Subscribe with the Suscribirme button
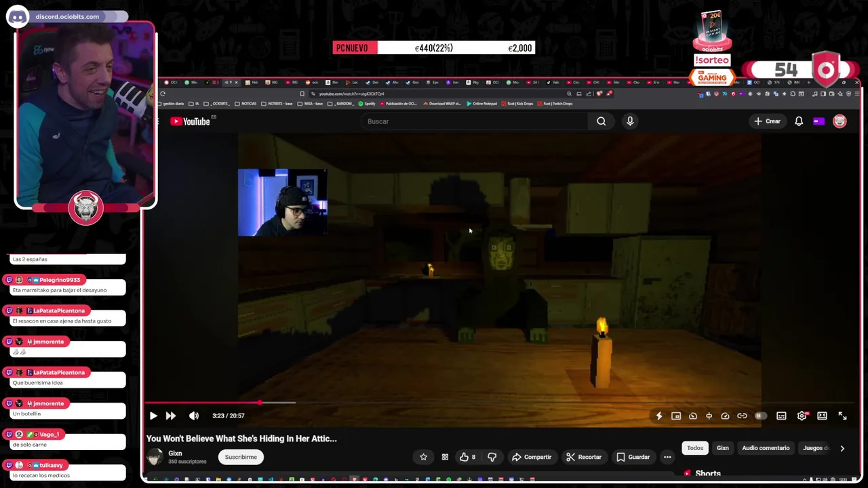This screenshot has height=488, width=868. [241, 457]
